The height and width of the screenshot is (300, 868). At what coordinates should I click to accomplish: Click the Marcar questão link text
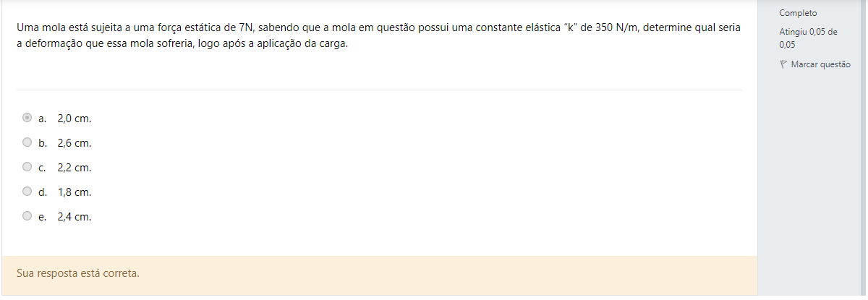[820, 64]
